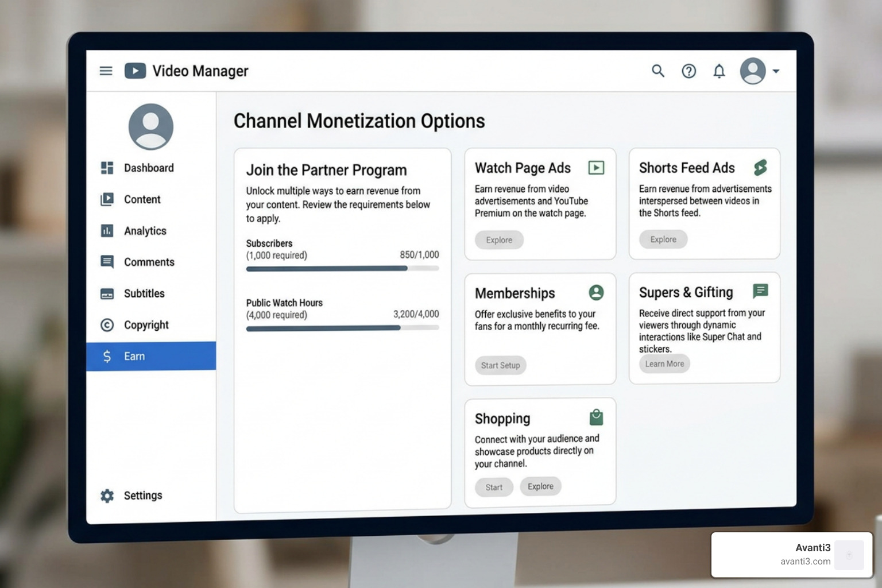
Task: Click the Video Manager play logo
Action: pos(135,71)
